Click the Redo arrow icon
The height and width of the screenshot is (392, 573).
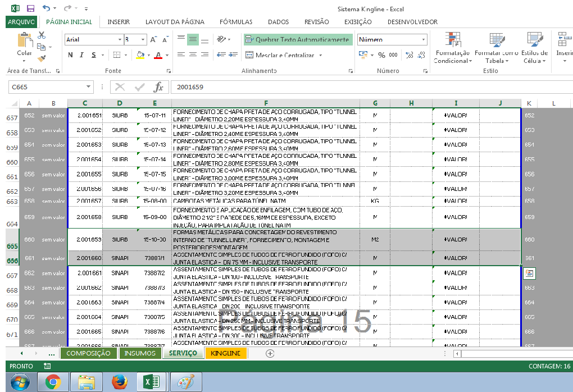[x=67, y=8]
